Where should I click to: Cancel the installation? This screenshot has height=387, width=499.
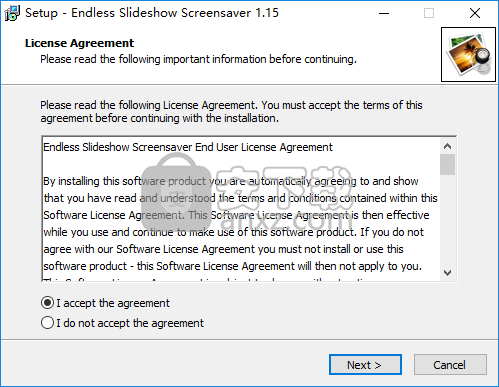coord(450,365)
